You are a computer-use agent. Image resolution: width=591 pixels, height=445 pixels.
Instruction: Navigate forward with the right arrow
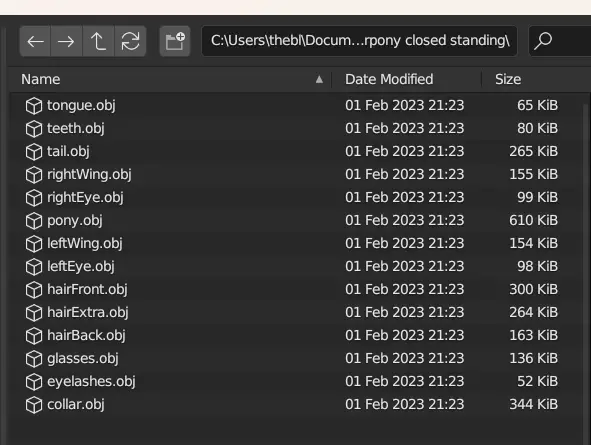66,41
